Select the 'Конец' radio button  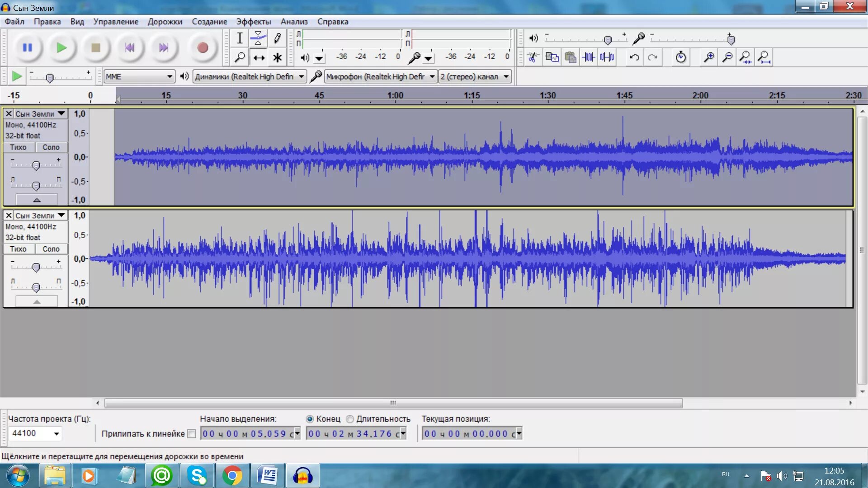tap(310, 419)
